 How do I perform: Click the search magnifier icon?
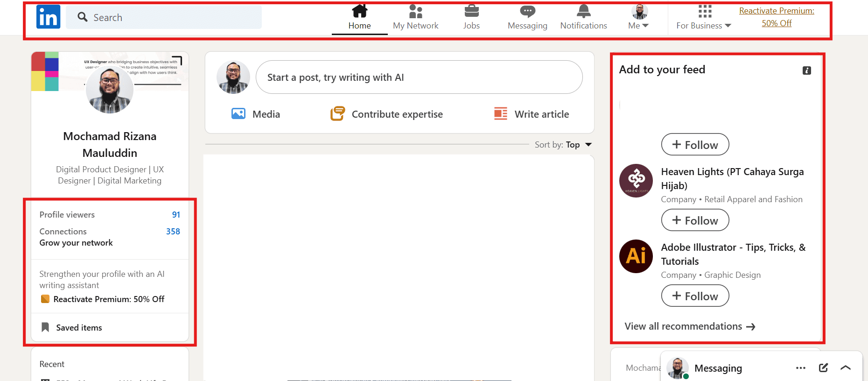83,17
